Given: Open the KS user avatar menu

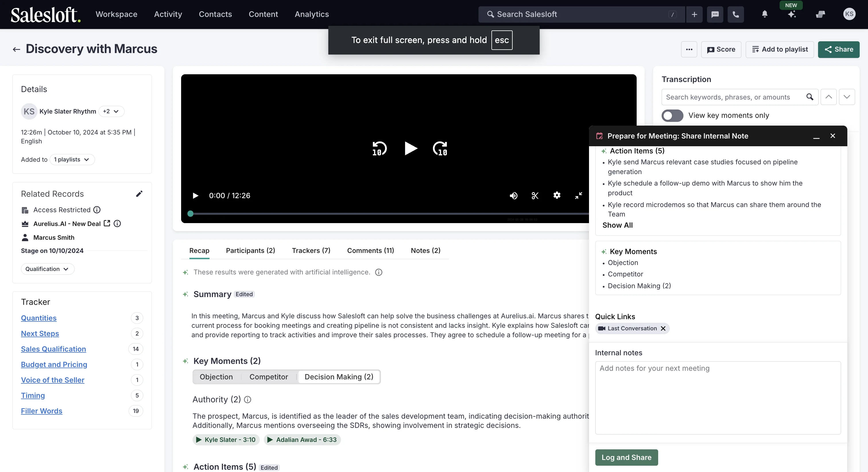Looking at the screenshot, I should 849,14.
